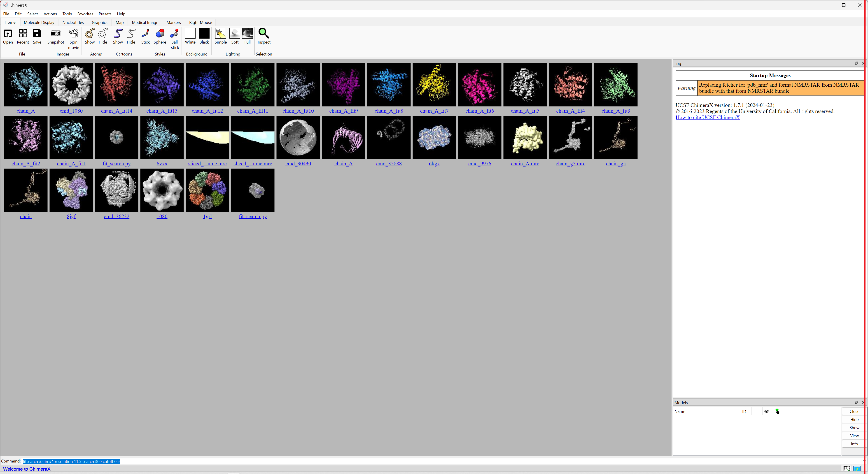Screen dimensions: 868x474
Task: Set background color to White swatch
Action: click(190, 34)
